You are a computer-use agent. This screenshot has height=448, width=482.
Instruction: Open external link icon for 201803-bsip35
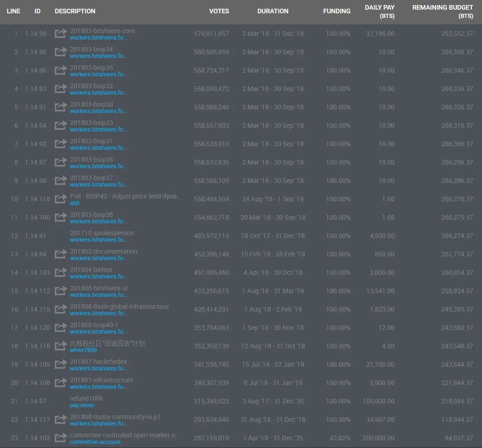pyautogui.click(x=61, y=70)
